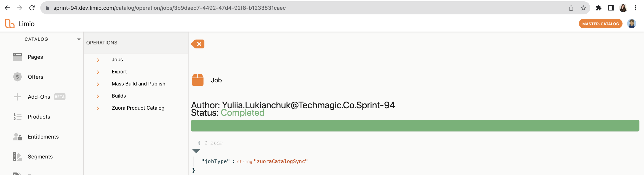Screen dimensions: 644x175
Task: Click the orange Job box icon
Action: pyautogui.click(x=197, y=80)
